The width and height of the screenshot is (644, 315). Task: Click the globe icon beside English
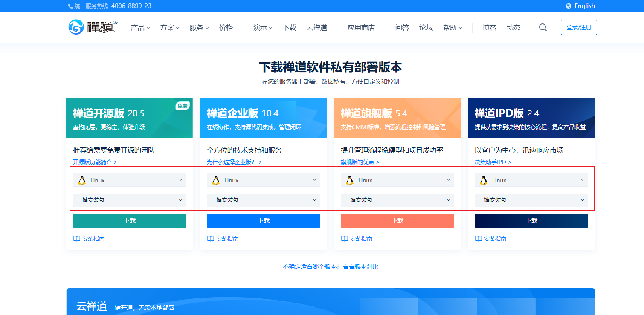tap(569, 6)
